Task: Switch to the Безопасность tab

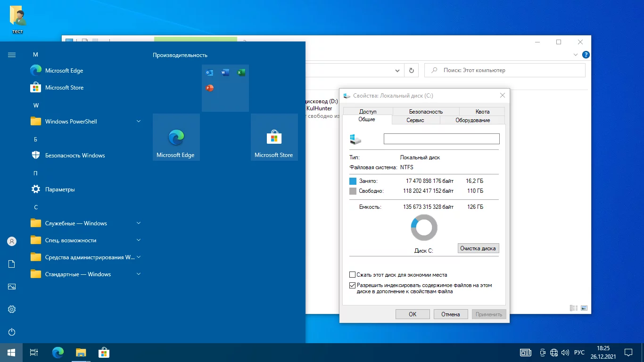Action: tap(425, 112)
